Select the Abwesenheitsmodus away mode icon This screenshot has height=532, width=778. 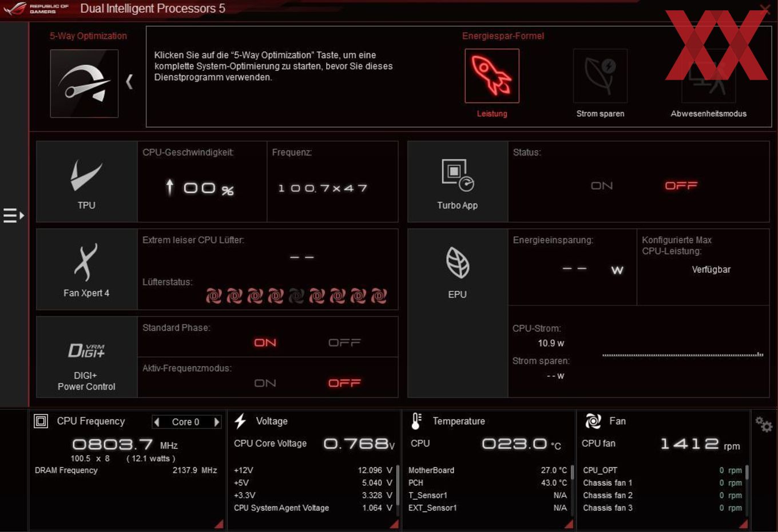point(708,76)
